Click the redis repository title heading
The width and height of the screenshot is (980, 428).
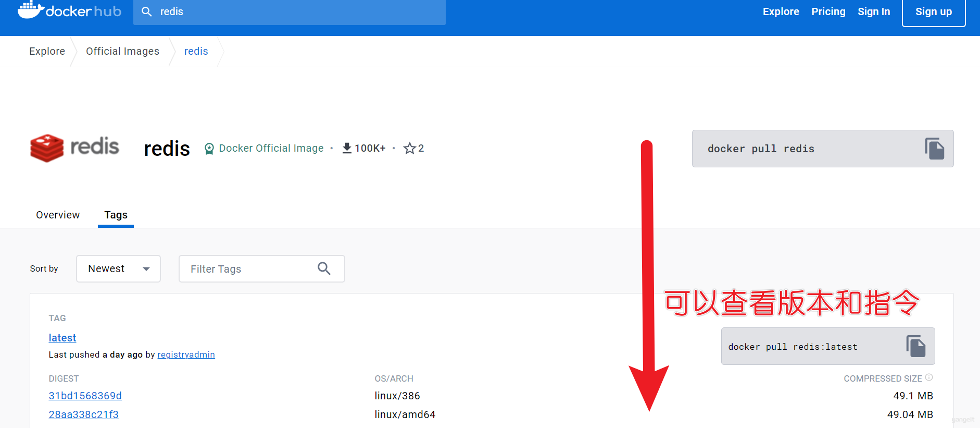(x=167, y=149)
